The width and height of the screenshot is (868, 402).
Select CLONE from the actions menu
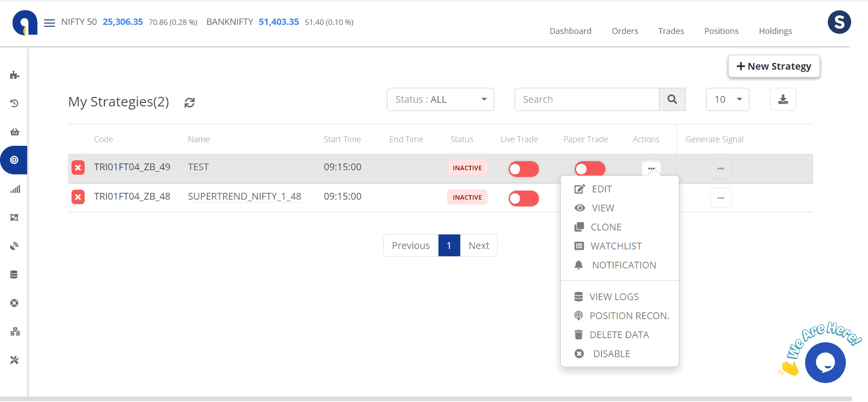(x=606, y=227)
